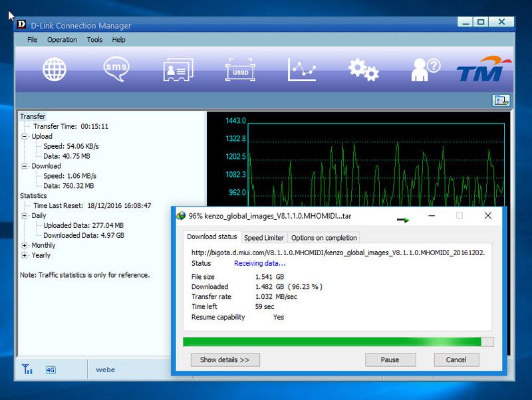Open the Tools menu

click(94, 40)
